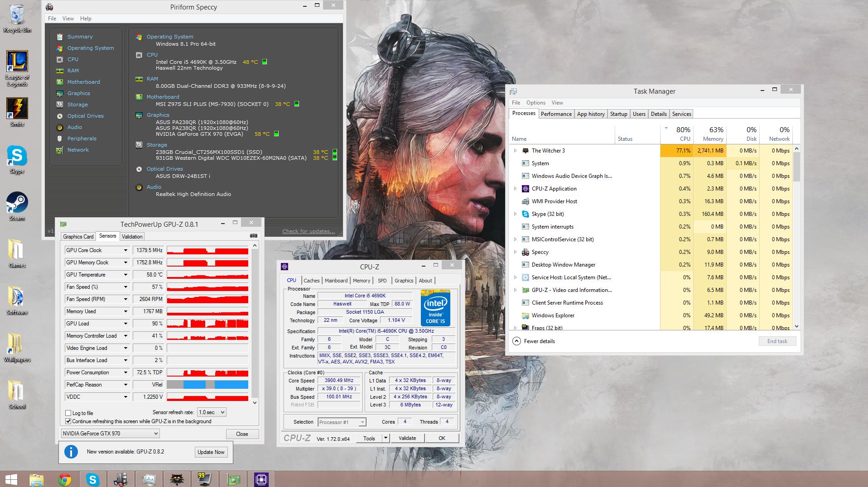Open GPU Core Clock sensor dropdown

(x=125, y=250)
